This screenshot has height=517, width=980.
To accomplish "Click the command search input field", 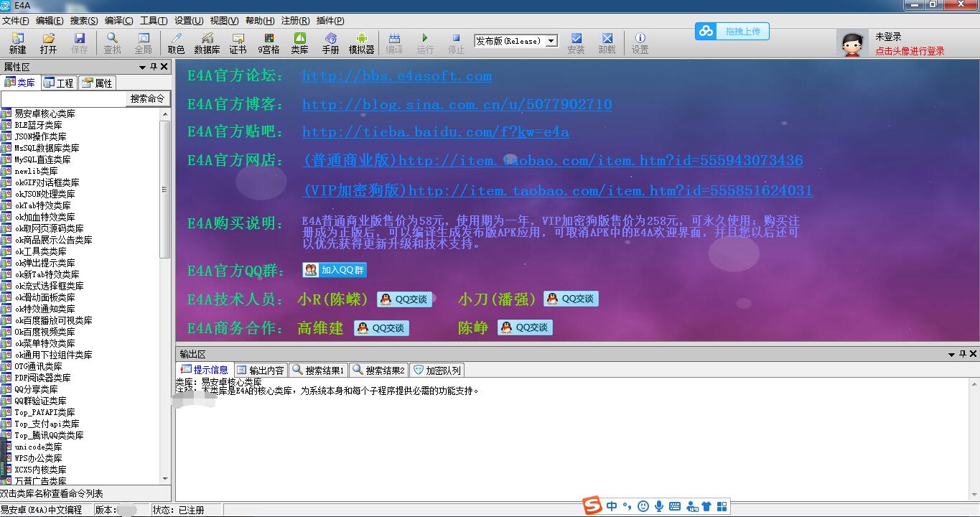I will pos(63,99).
